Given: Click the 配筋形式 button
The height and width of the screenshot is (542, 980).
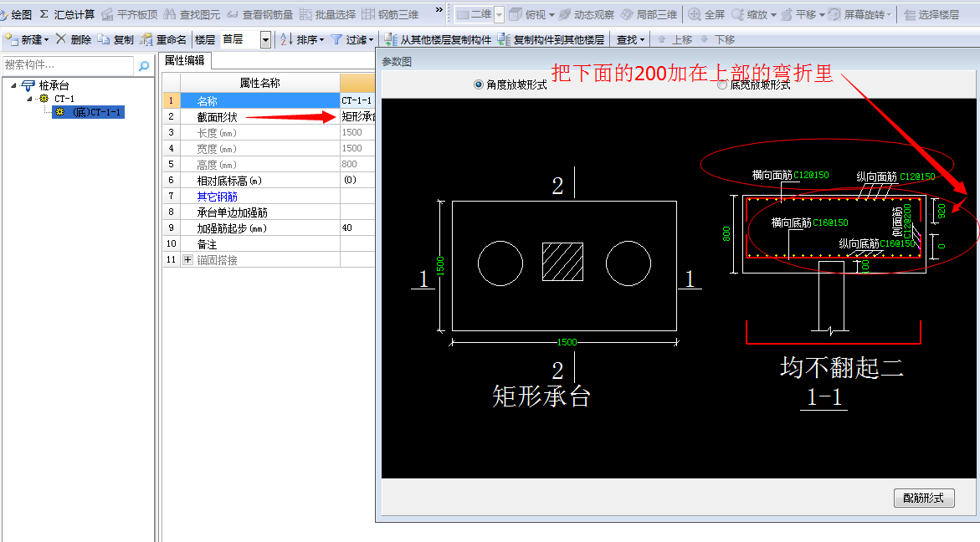Looking at the screenshot, I should (924, 498).
